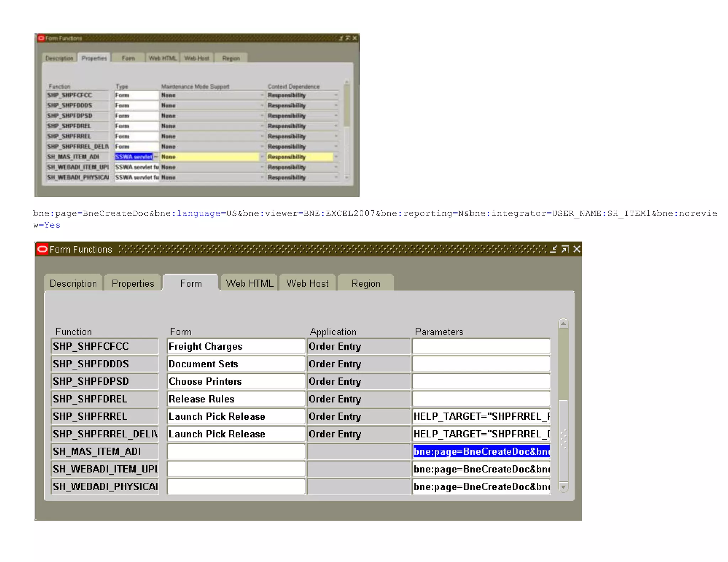This screenshot has height=562, width=728.
Task: Expand Maintenance Mode dropdown for SH_MAS_ITEM_ADI
Action: [x=262, y=157]
